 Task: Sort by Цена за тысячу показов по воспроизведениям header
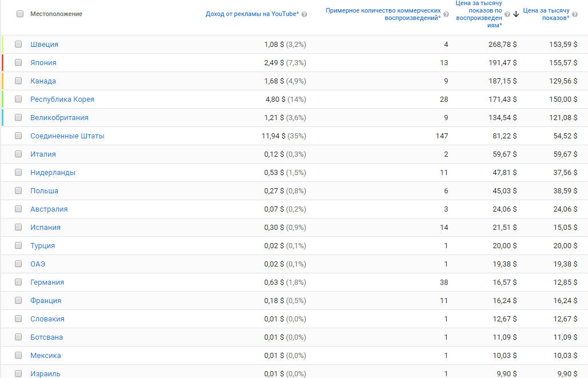point(479,14)
